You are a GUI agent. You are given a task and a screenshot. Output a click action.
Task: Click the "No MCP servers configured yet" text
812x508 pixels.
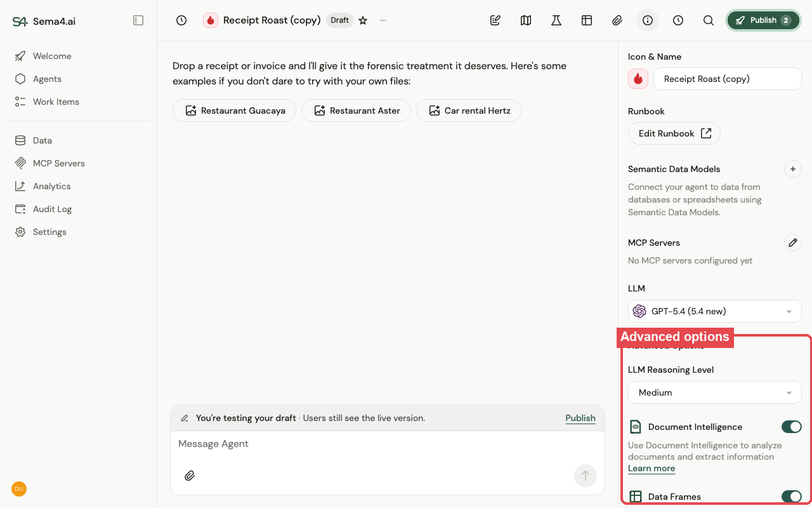[690, 260]
